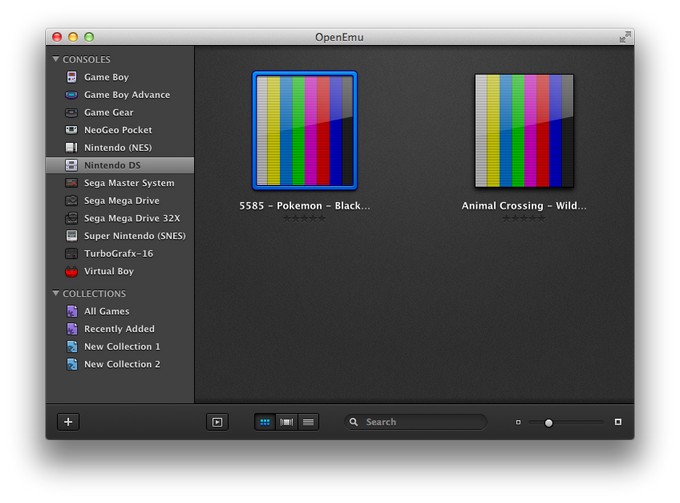The image size is (680, 503).
Task: Click the plus button to add collection
Action: point(68,422)
